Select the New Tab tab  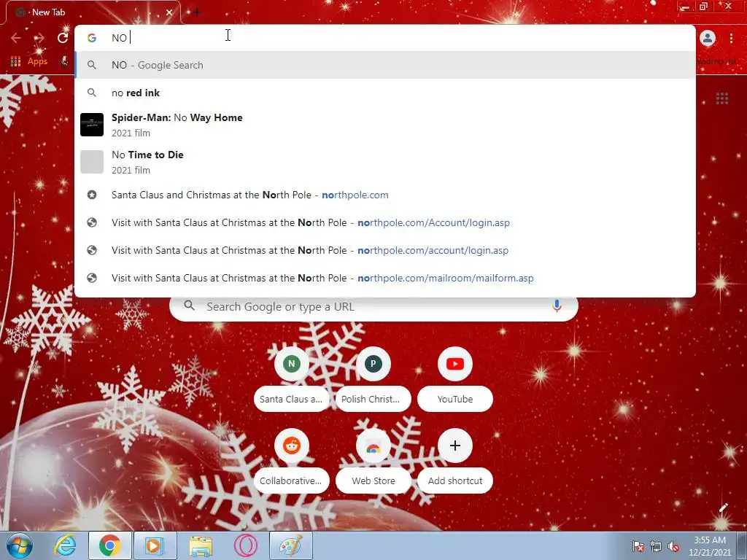[x=93, y=12]
